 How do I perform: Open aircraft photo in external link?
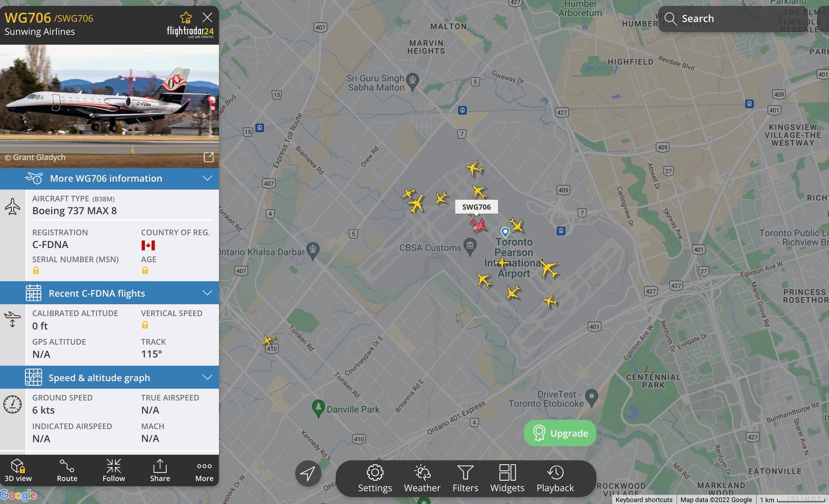point(209,157)
